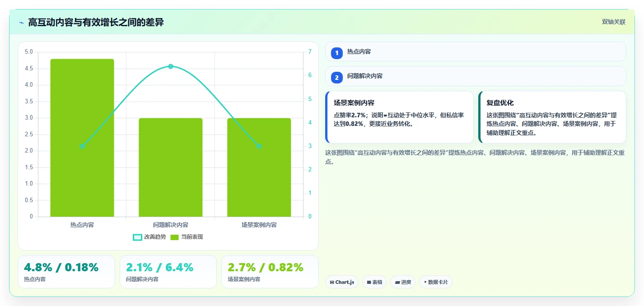644x306 pixels.
Task: Select the 数据卡片 tag
Action: 436,282
